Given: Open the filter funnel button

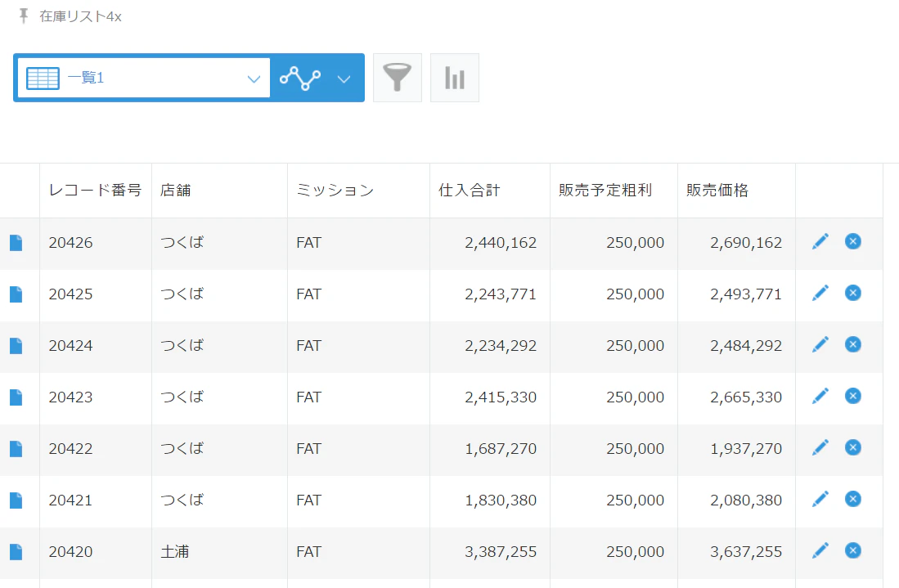Looking at the screenshot, I should [398, 78].
